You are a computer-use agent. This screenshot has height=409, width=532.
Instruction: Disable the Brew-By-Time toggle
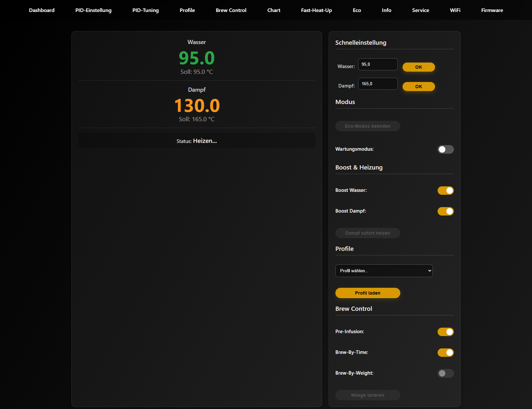click(445, 353)
